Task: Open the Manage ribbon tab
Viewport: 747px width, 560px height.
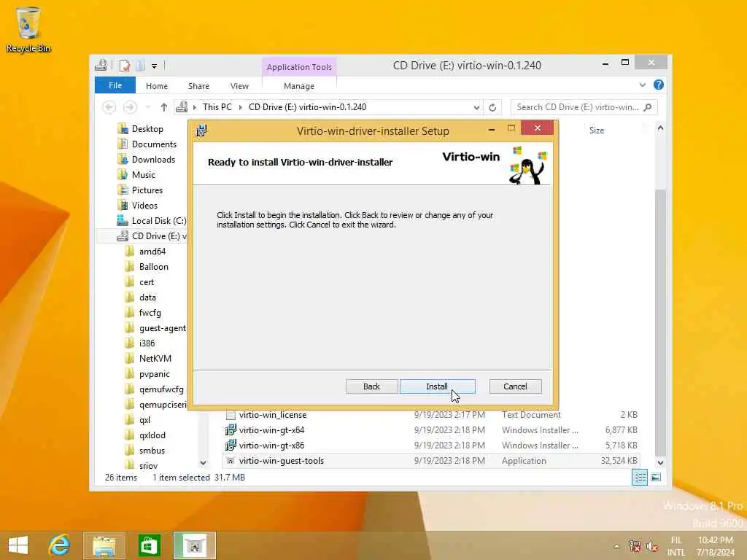Action: [x=299, y=86]
